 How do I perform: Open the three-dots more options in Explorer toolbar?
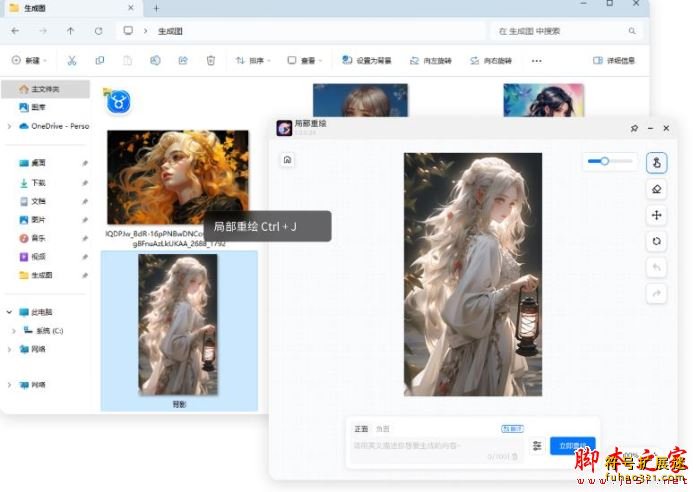tap(537, 61)
